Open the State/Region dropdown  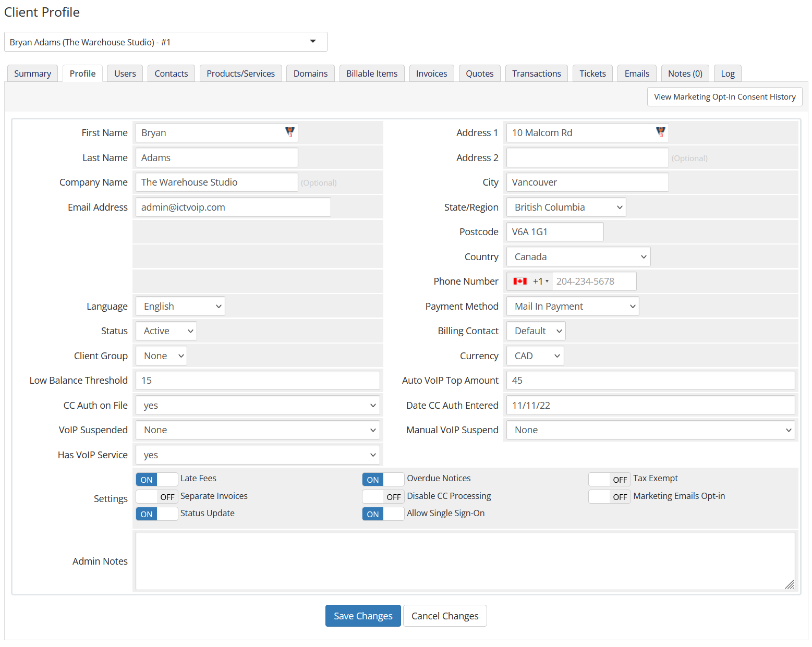[566, 207]
